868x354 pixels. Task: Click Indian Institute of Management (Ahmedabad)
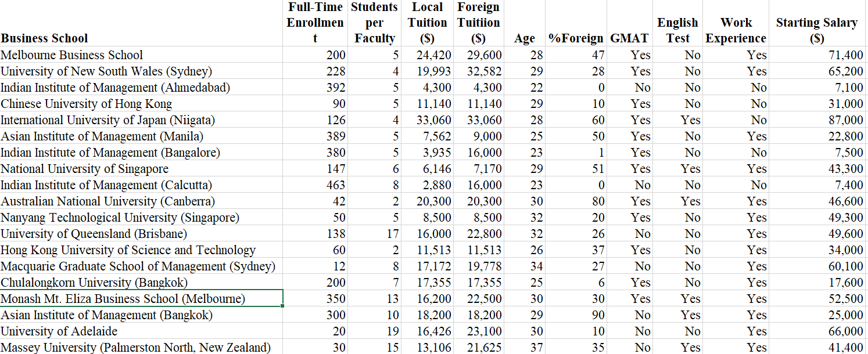(x=142, y=88)
